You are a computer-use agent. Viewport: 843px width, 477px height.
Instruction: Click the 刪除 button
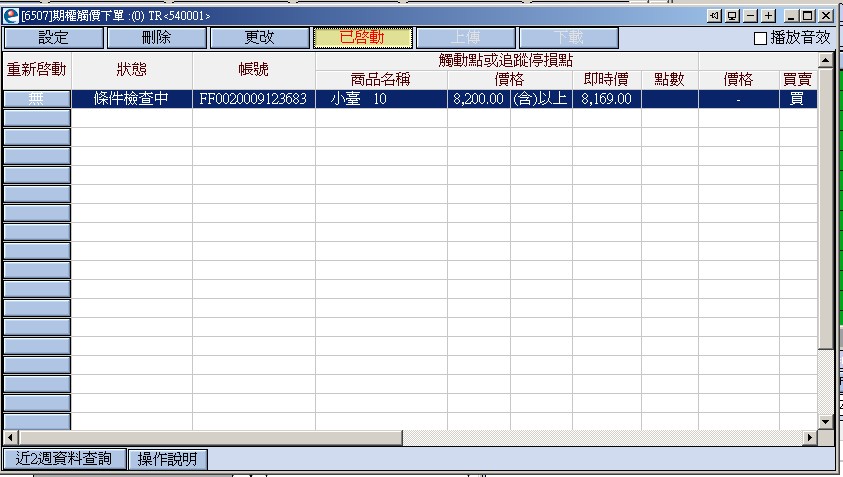coord(156,38)
